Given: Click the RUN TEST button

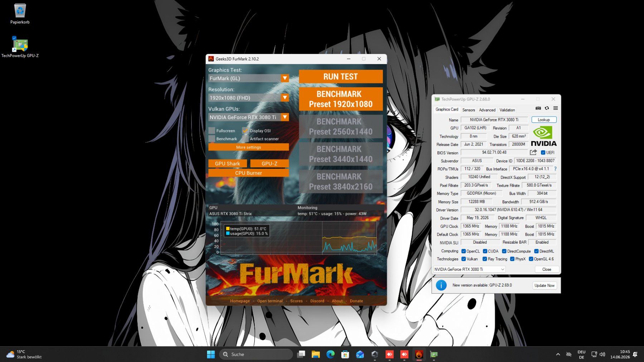Looking at the screenshot, I should [x=341, y=77].
